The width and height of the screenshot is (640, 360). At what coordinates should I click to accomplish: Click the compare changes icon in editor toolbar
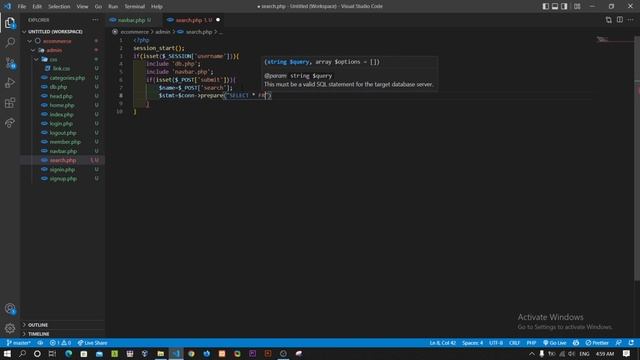coord(609,20)
